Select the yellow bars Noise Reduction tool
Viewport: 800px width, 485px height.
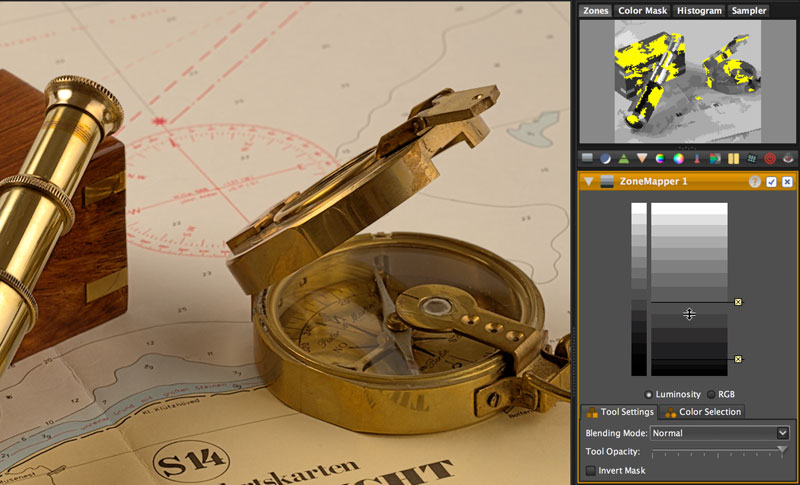click(x=733, y=159)
